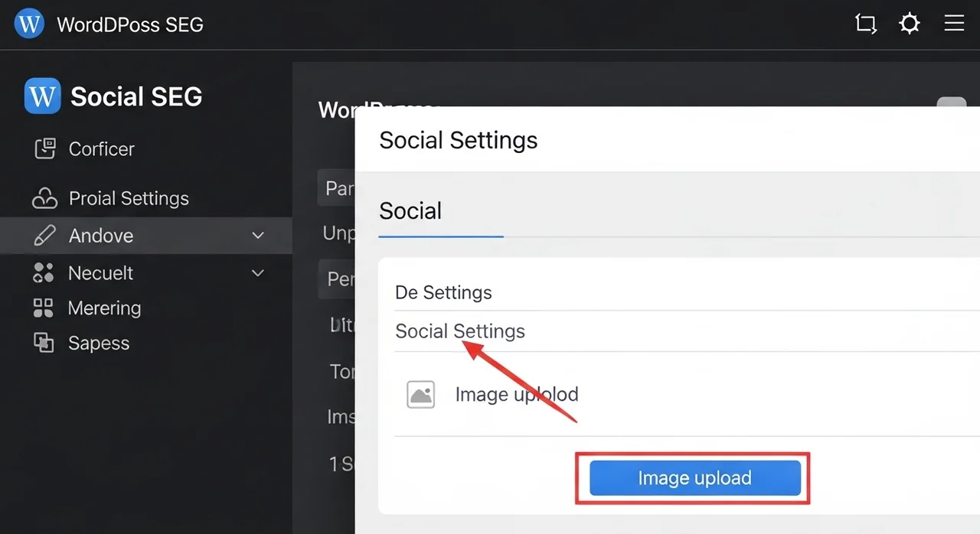
Task: Open Proial Settings in sidebar
Action: (x=129, y=198)
